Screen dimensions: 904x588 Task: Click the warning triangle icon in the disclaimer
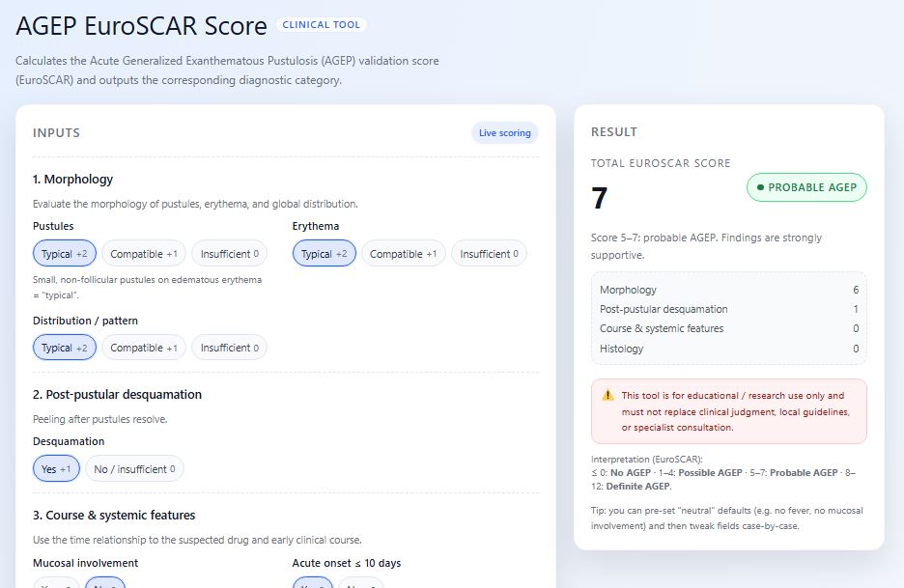(x=607, y=396)
